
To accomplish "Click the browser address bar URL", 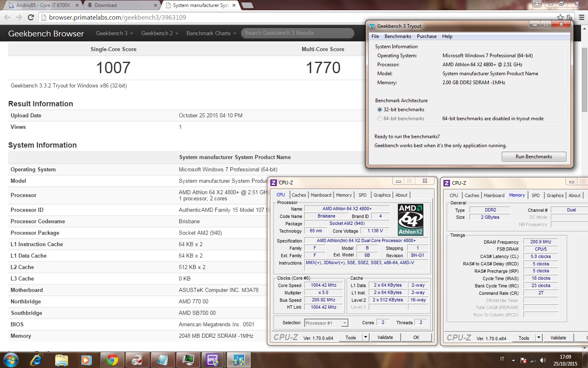I will point(118,17).
